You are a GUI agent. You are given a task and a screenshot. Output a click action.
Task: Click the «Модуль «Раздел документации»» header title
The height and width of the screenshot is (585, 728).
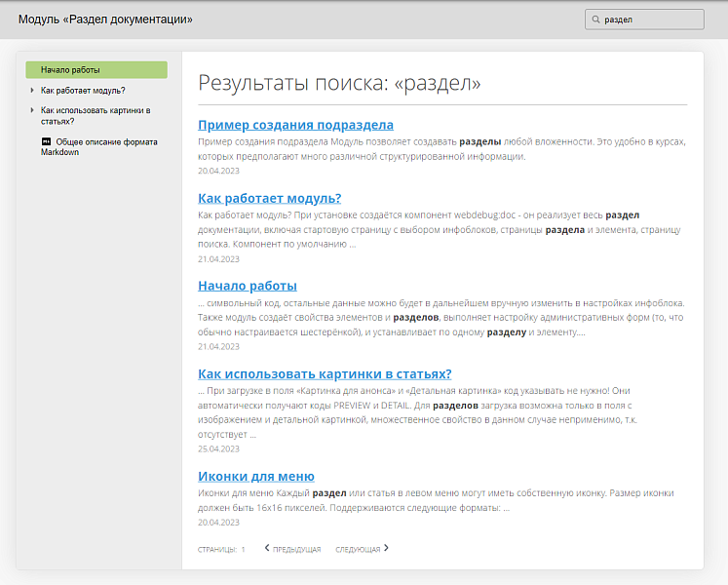(x=105, y=19)
